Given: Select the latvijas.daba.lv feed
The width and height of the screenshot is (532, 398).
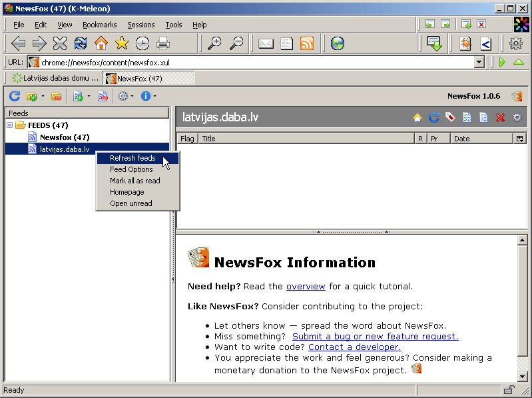Looking at the screenshot, I should pos(87,149).
